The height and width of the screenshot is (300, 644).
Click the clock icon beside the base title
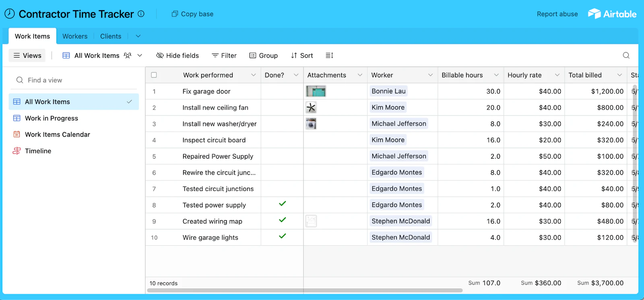point(10,14)
